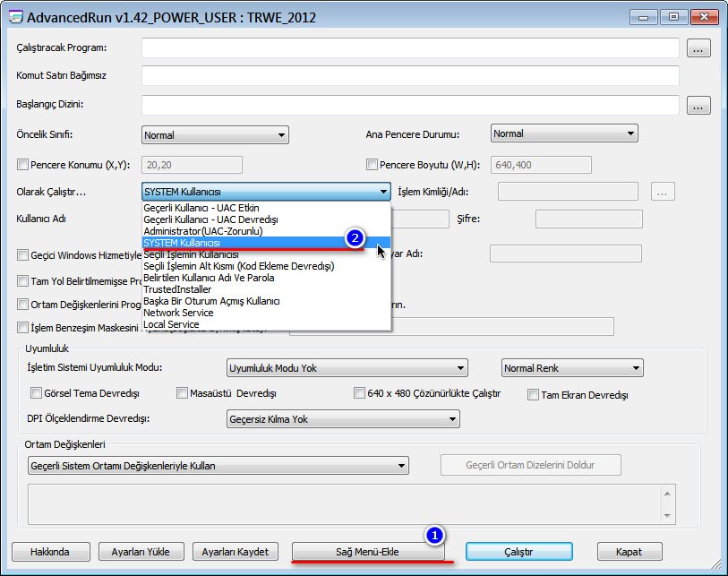Screen dimensions: 728x576
Task: Open the Normal Renk dropdown
Action: (572, 368)
